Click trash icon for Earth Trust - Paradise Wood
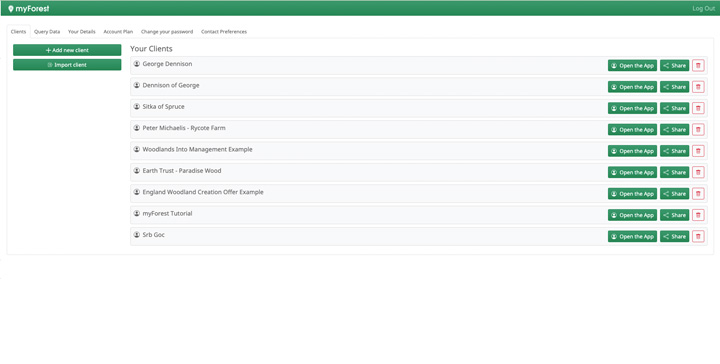720x364 pixels. tap(698, 172)
